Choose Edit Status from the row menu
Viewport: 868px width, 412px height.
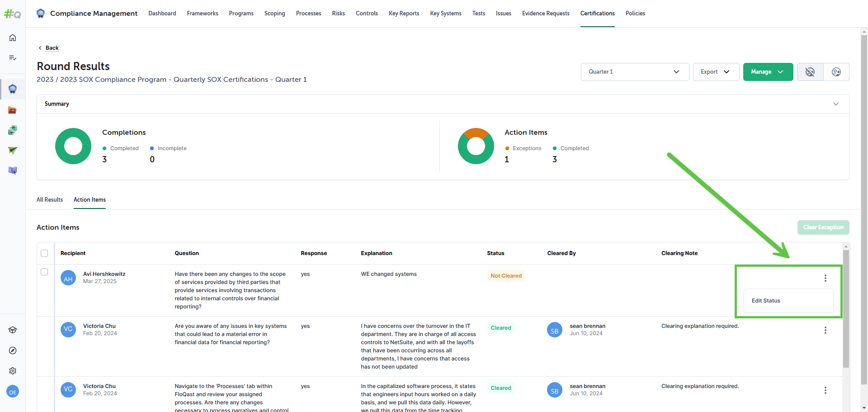click(x=788, y=301)
